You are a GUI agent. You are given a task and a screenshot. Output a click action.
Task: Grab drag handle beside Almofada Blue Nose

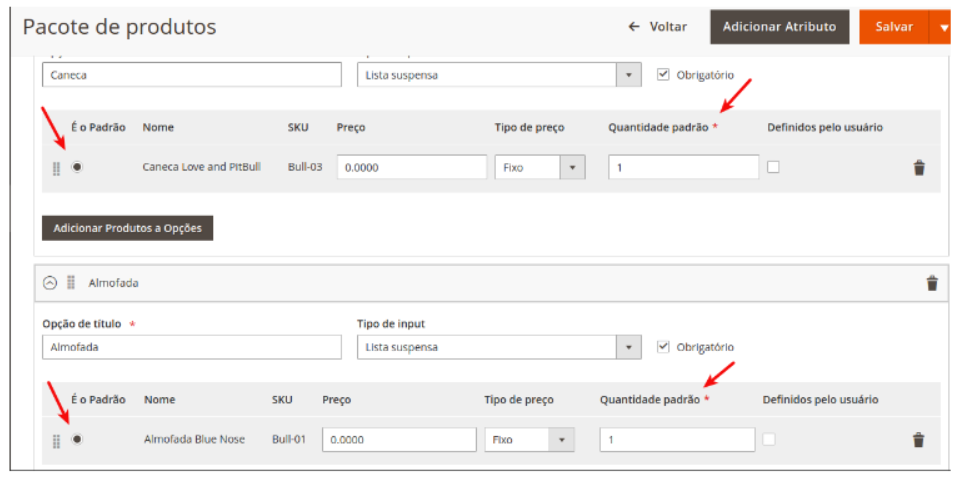click(x=56, y=440)
